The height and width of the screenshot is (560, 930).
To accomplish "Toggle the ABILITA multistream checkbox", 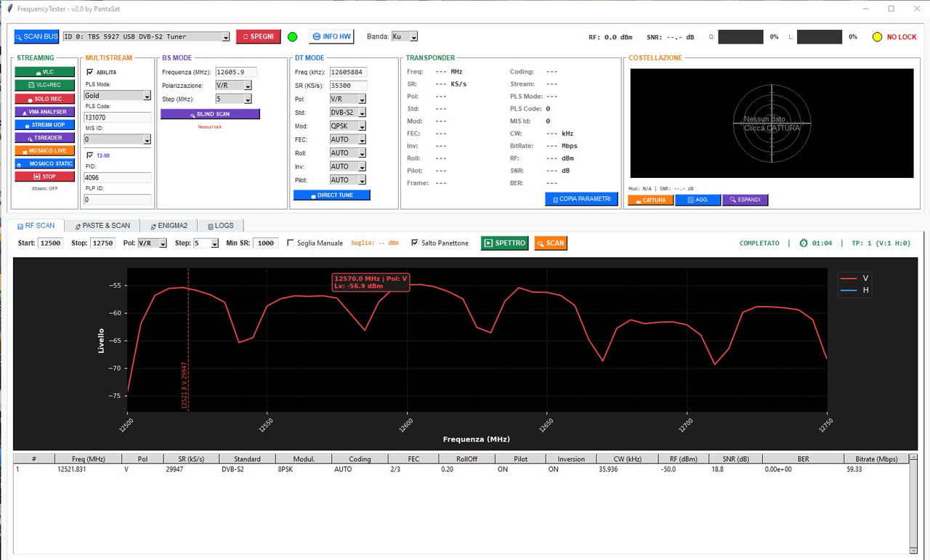I will click(90, 72).
